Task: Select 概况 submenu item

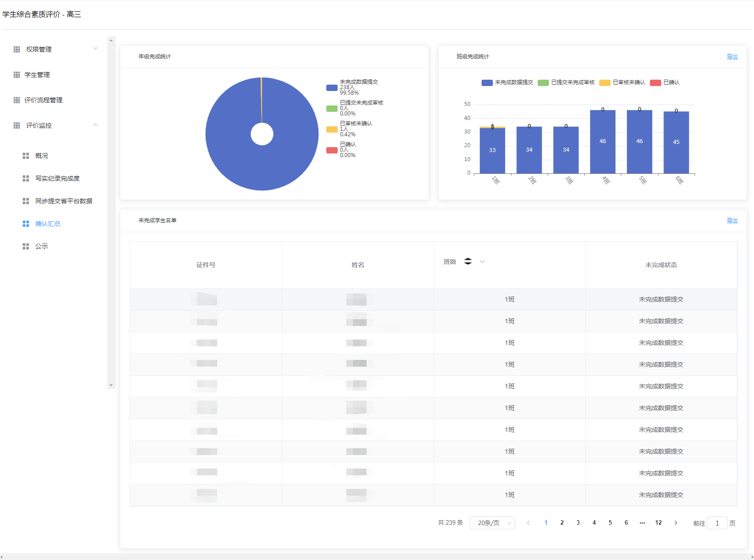Action: point(42,156)
